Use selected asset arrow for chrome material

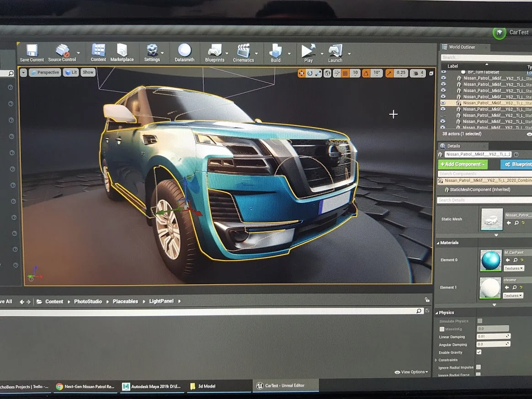tap(507, 287)
